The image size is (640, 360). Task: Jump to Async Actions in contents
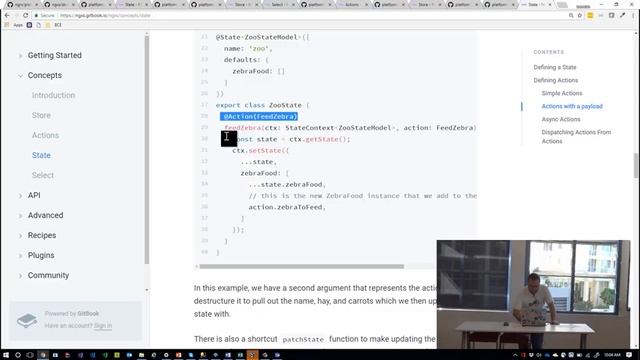(x=561, y=120)
